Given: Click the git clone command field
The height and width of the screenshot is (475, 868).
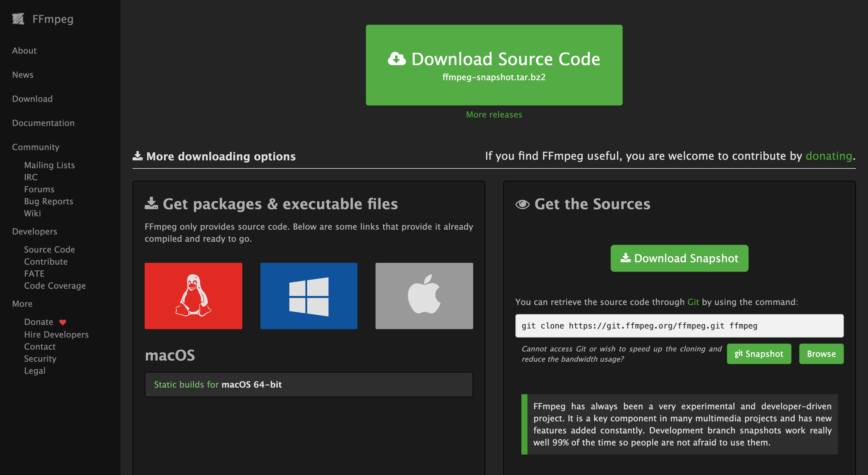Looking at the screenshot, I should 680,326.
